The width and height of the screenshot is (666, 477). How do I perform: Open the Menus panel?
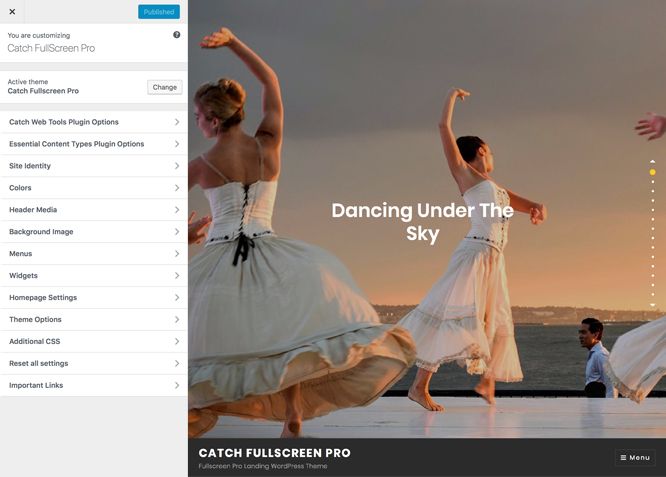pyautogui.click(x=93, y=254)
